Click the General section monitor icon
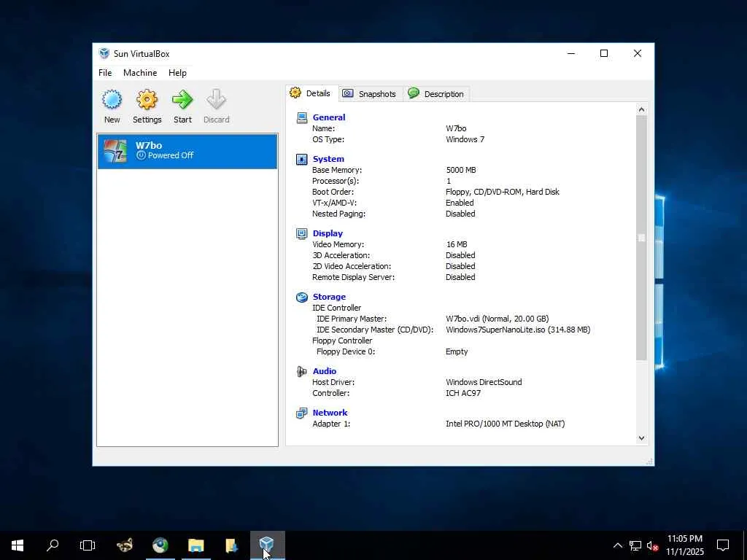Image resolution: width=747 pixels, height=560 pixels. 301,117
